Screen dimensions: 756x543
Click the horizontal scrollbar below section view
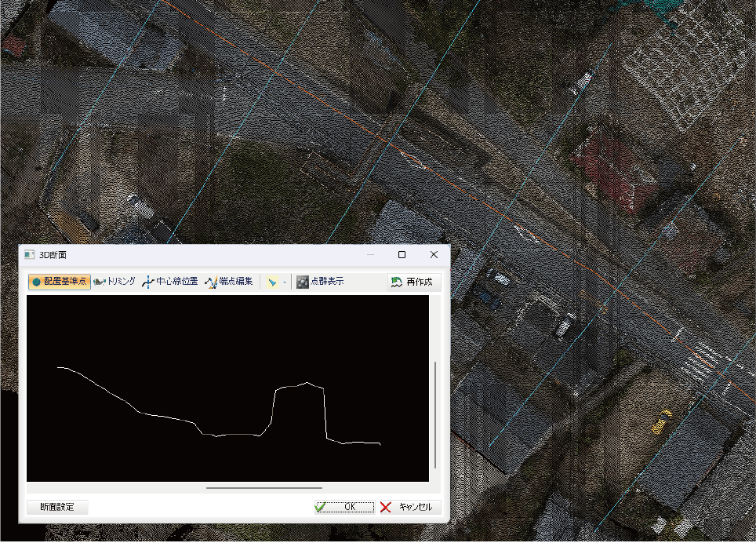point(264,488)
